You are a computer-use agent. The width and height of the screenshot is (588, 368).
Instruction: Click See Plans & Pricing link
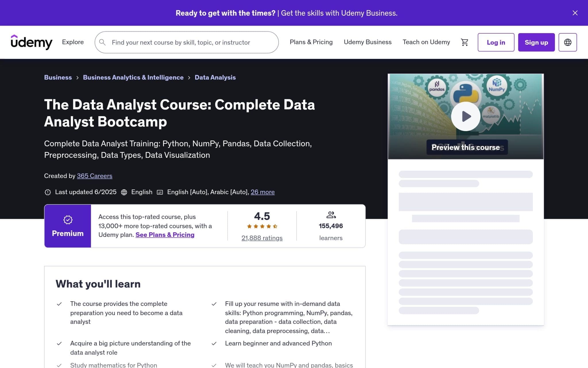click(x=165, y=235)
